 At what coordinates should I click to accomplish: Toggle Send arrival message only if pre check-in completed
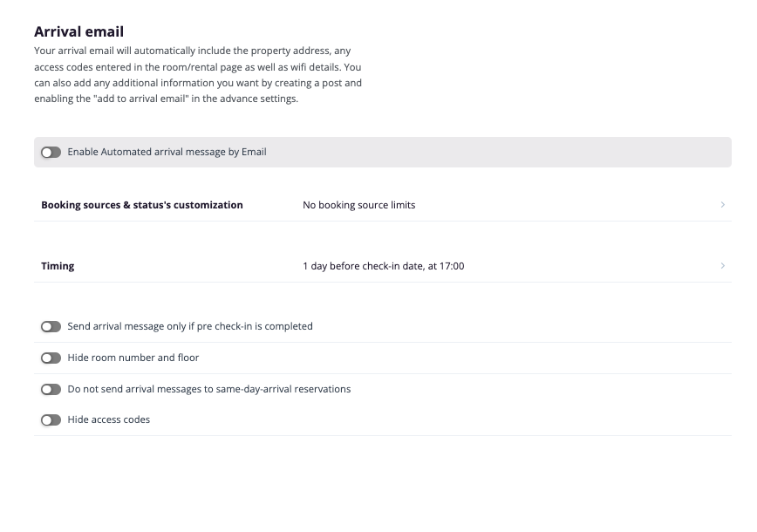(51, 327)
